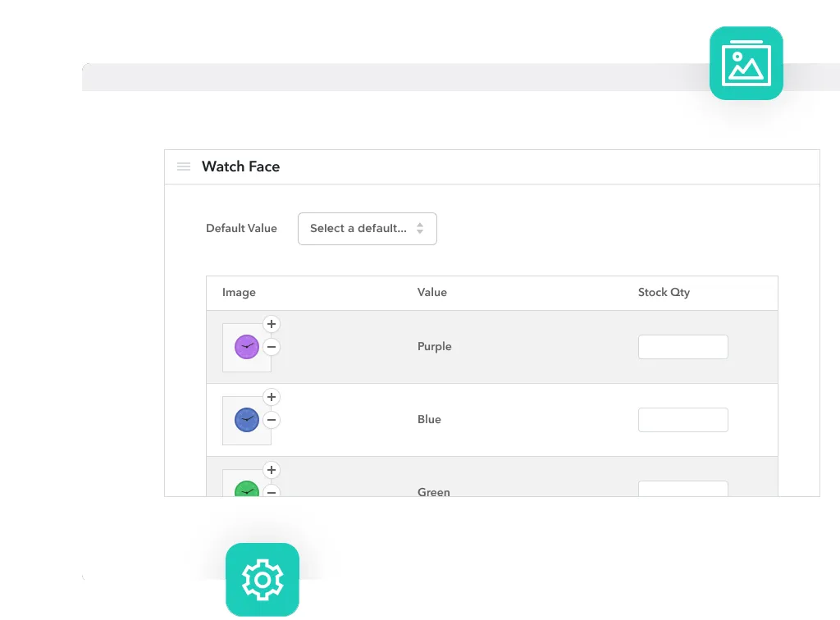Image resolution: width=840 pixels, height=620 pixels.
Task: Focus the Stock Qty field for Green
Action: (683, 489)
